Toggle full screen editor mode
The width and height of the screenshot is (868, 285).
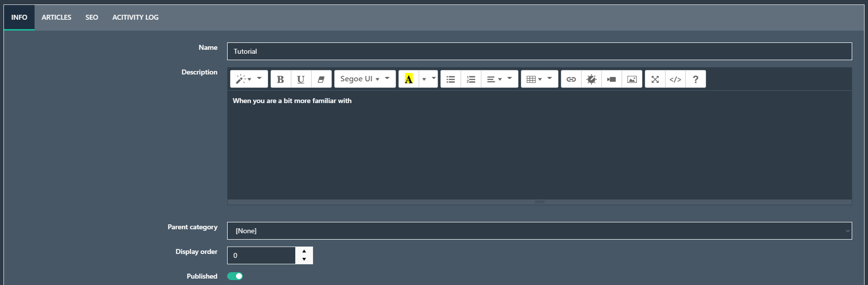pos(655,79)
